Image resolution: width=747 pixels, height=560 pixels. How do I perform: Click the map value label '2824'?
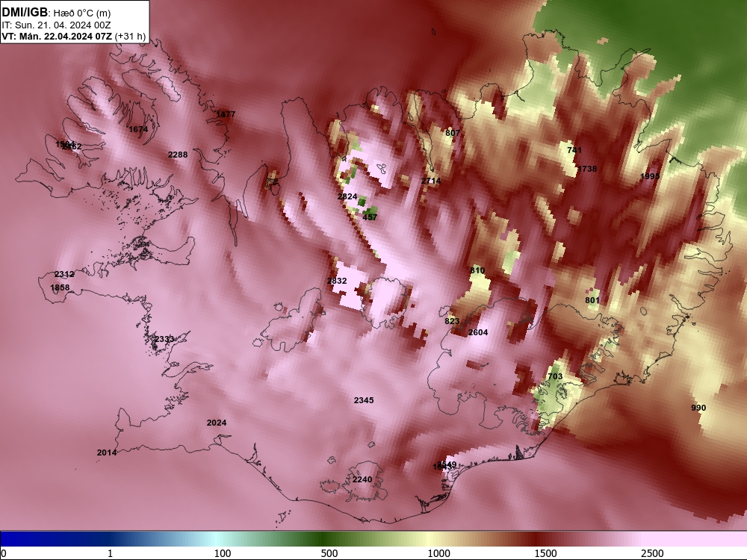(347, 196)
